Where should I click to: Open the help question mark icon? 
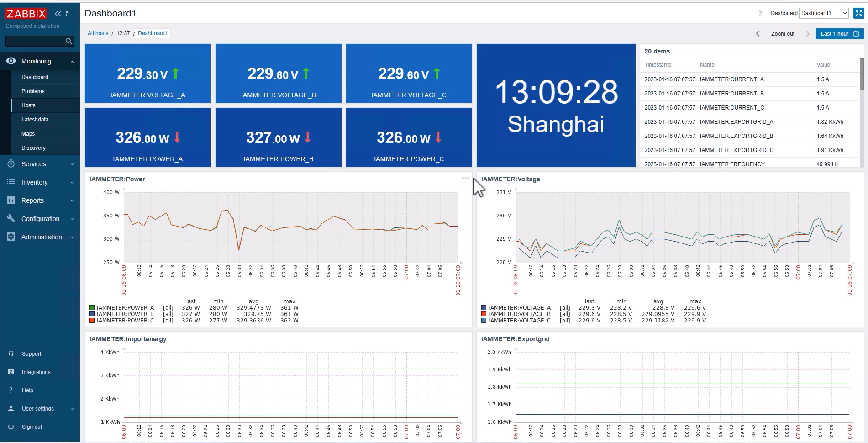coord(760,13)
